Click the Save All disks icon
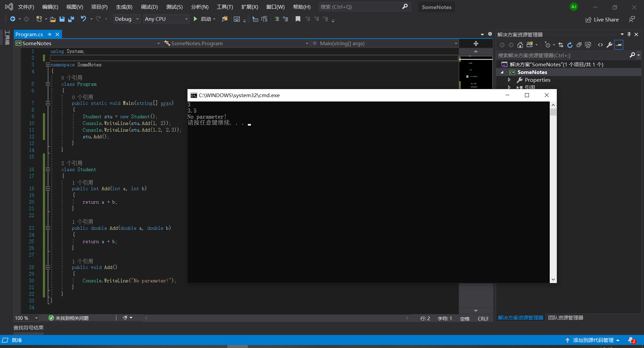 pos(71,19)
